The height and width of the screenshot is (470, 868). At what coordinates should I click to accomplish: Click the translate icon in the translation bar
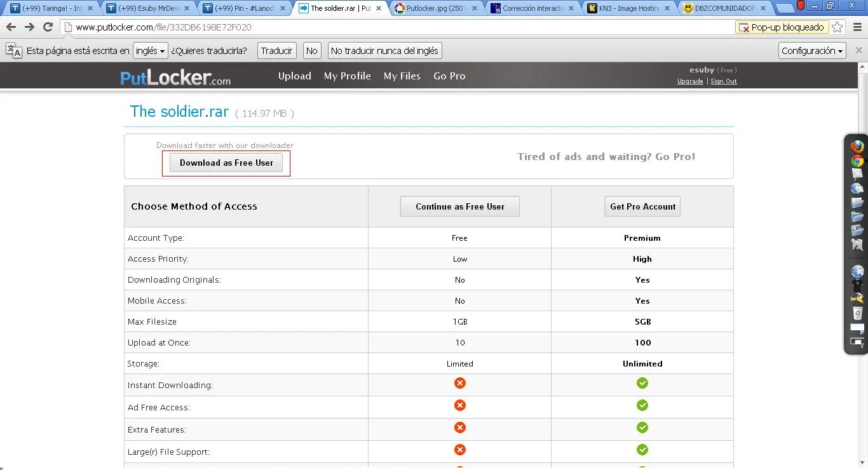14,51
